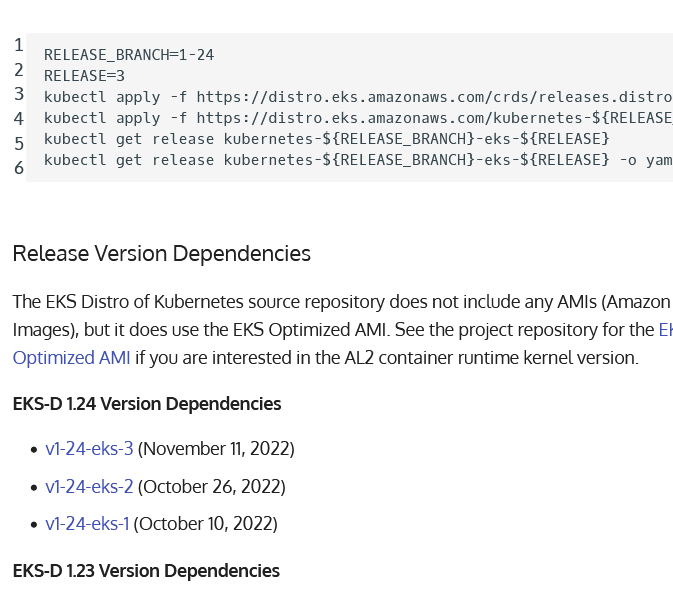The width and height of the screenshot is (673, 596).
Task: Follow the v1-24-eks-1 link
Action: (87, 524)
